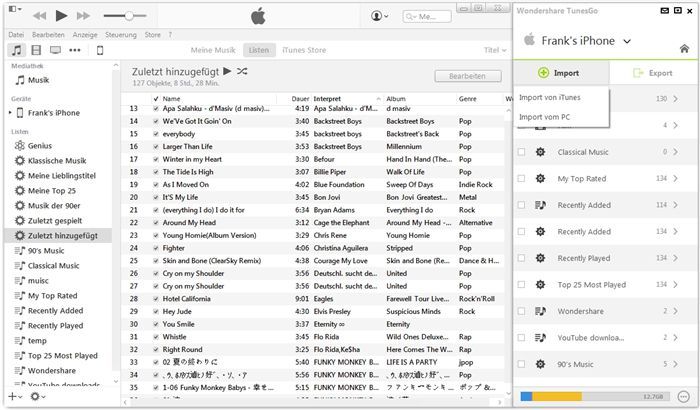Image resolution: width=700 pixels, height=410 pixels.
Task: Open the Datei menu
Action: [x=16, y=34]
